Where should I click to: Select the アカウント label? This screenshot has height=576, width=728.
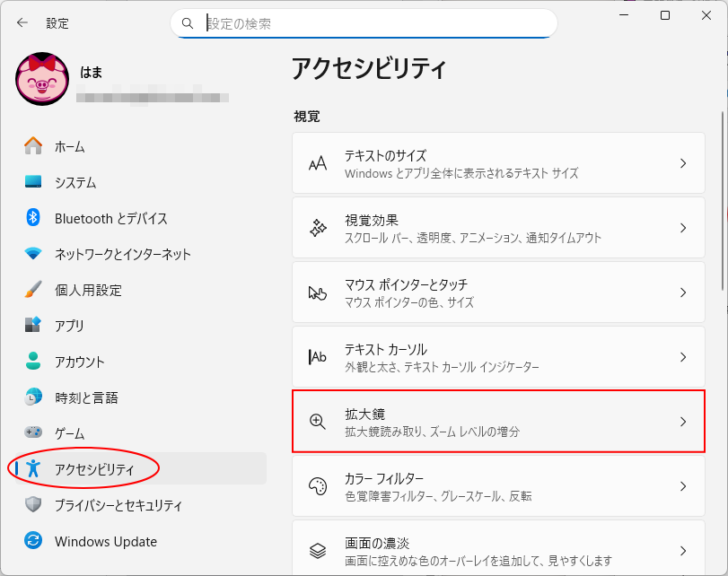coord(79,362)
